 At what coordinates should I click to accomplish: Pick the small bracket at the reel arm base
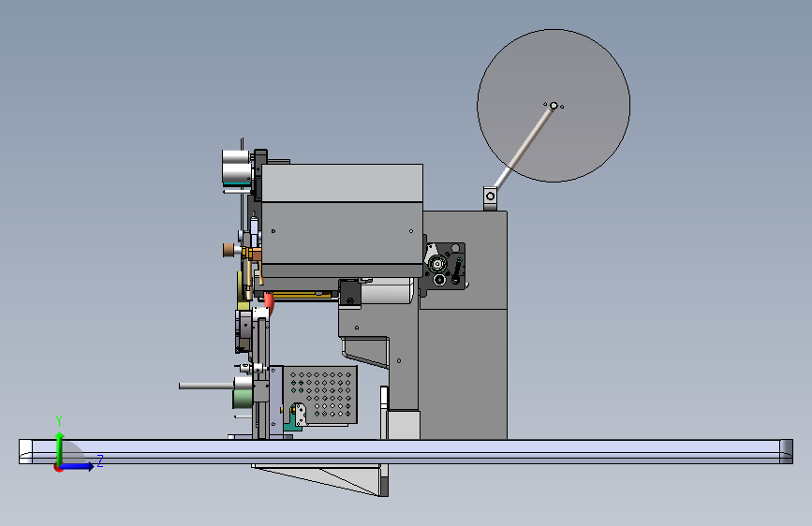490,197
